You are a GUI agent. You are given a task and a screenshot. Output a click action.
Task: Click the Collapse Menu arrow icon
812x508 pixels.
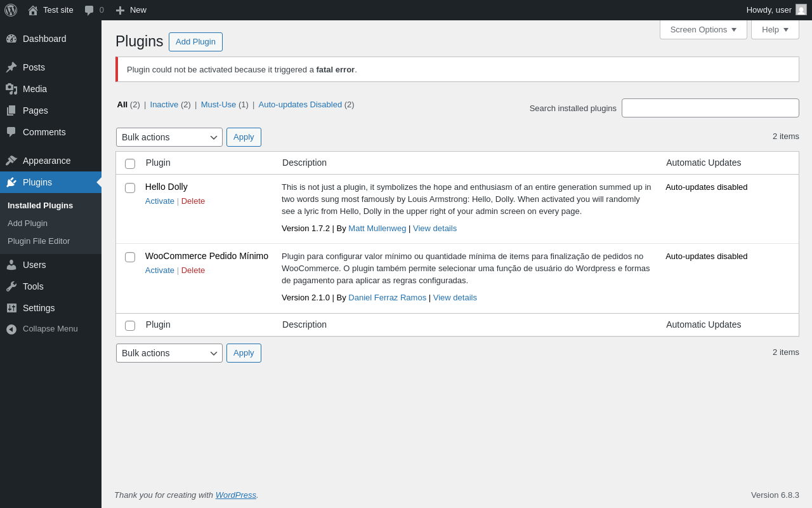(11, 329)
